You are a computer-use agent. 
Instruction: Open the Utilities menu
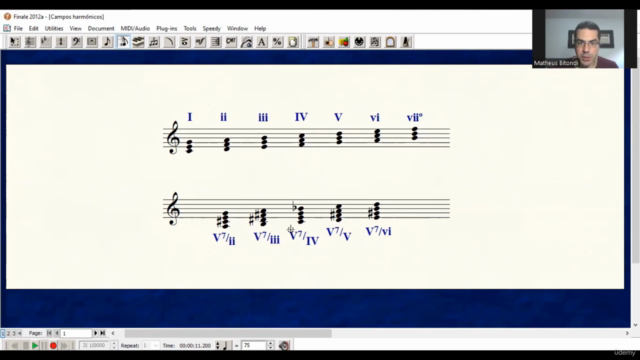54,29
